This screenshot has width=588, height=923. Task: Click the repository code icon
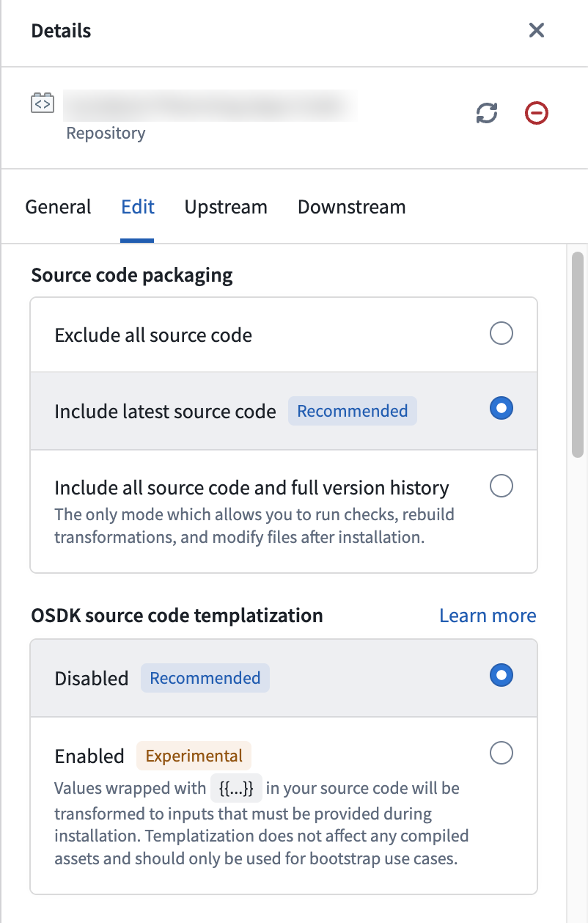point(43,103)
